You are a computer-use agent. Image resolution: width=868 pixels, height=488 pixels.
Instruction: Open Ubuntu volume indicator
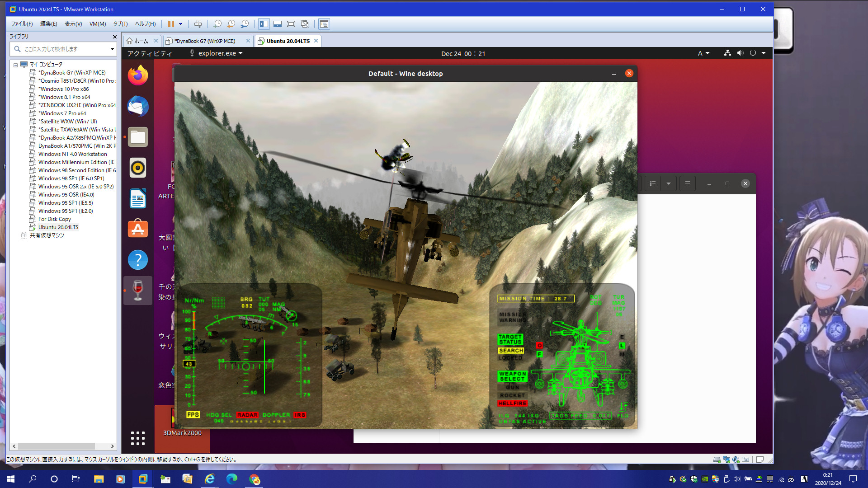tap(740, 53)
